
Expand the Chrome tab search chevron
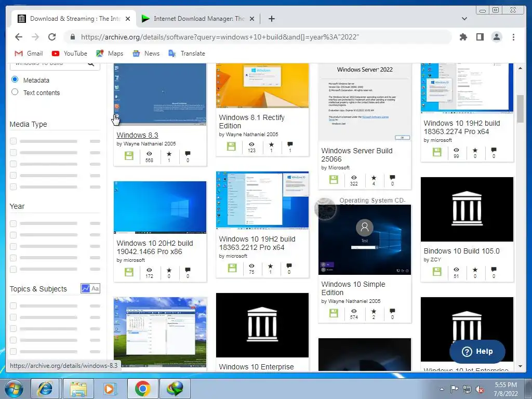click(464, 19)
